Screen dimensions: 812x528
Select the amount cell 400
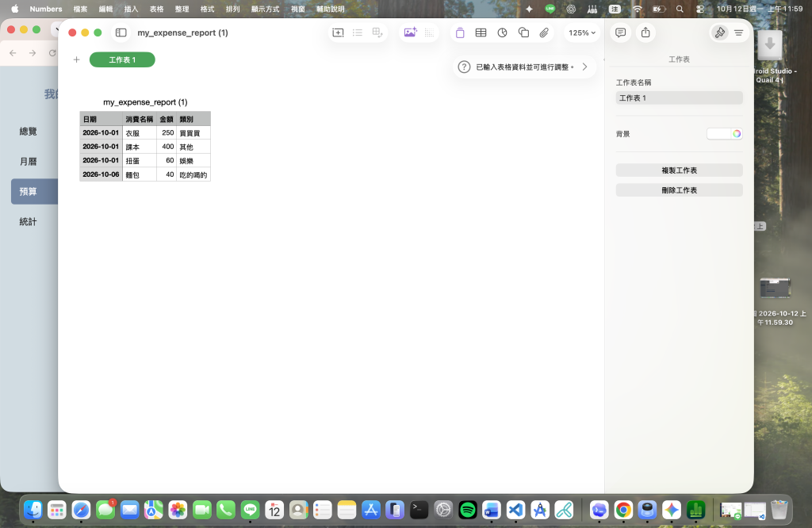pos(167,147)
